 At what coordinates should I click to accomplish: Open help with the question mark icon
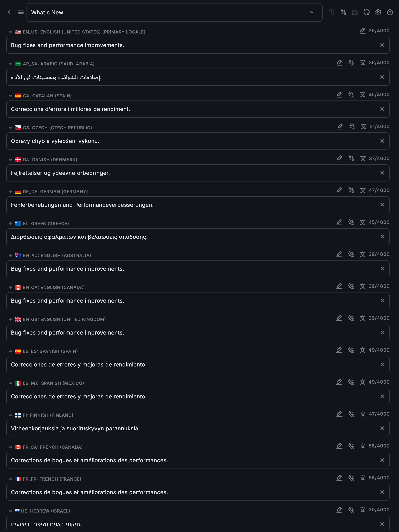pos(390,12)
